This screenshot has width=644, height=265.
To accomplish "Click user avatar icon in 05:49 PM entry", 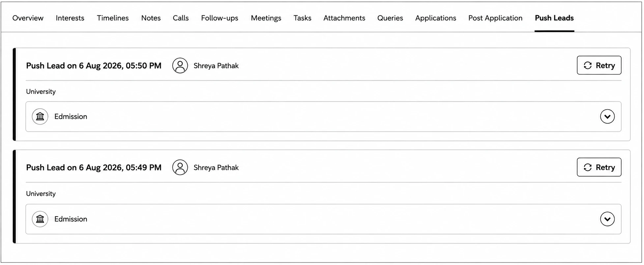I will tap(180, 167).
